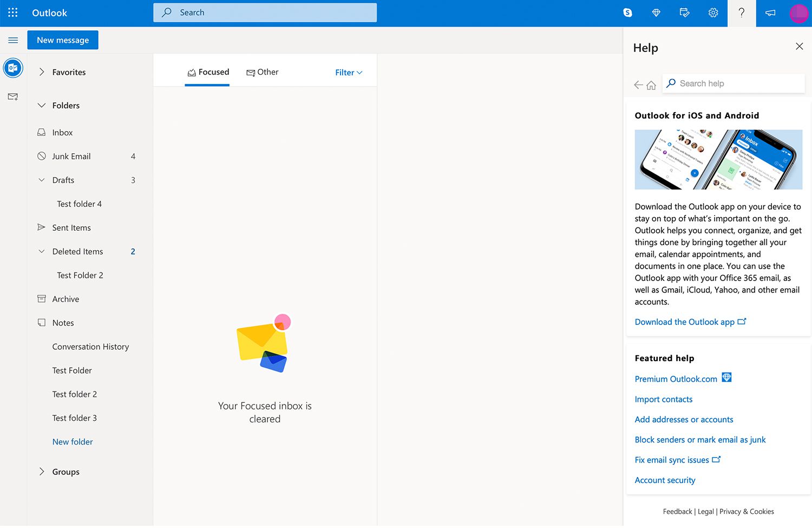The image size is (812, 528).
Task: Go to Help home icon
Action: click(651, 85)
